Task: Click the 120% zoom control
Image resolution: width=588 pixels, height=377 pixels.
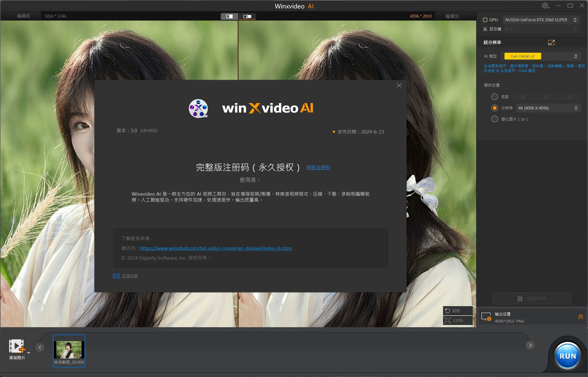Action: point(458,321)
